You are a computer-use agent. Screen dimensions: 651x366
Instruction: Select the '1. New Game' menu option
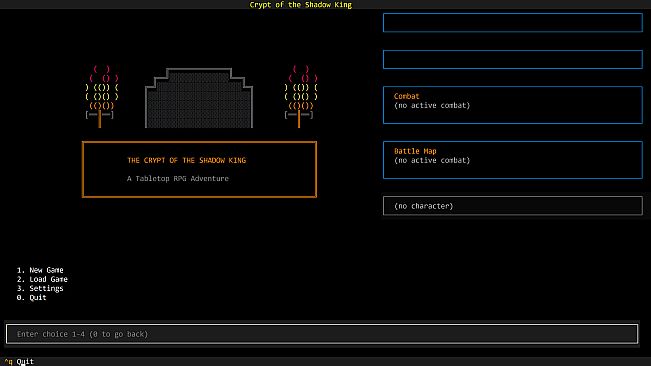[x=40, y=270]
